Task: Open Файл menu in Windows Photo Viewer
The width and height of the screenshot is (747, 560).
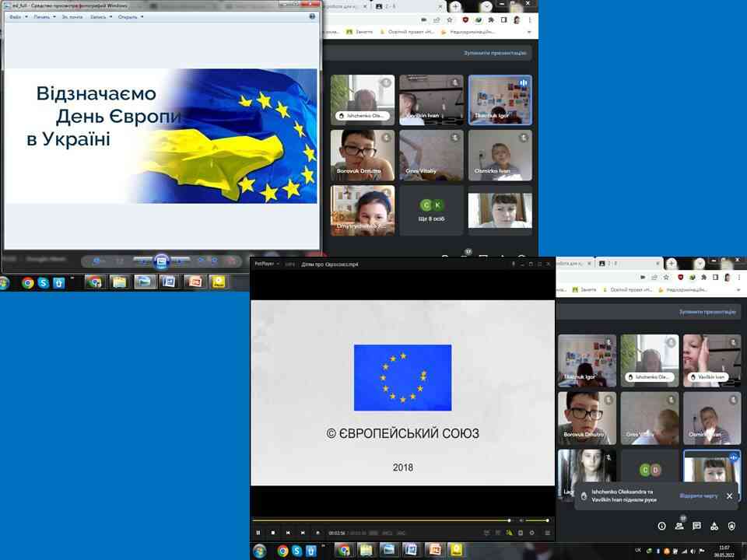Action: [18, 16]
